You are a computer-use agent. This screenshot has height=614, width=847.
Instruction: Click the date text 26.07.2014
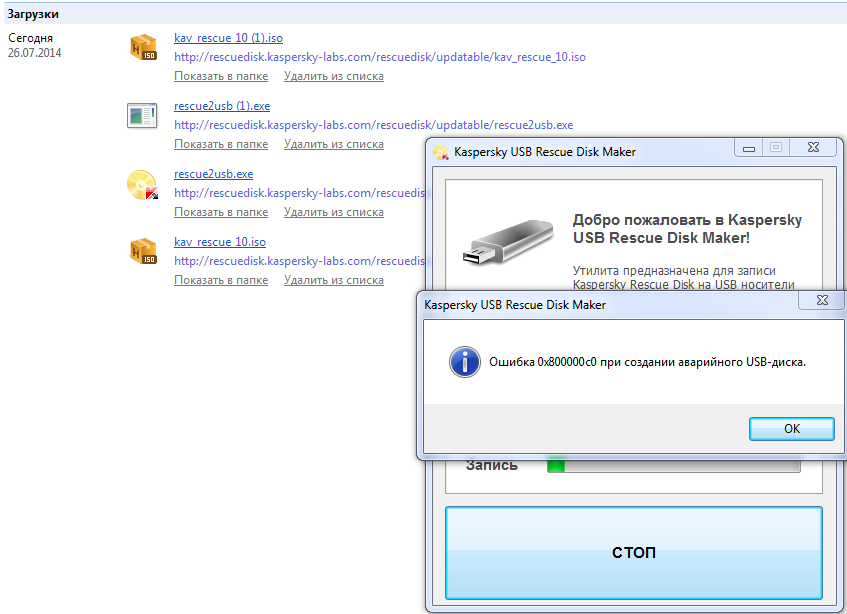tap(35, 53)
